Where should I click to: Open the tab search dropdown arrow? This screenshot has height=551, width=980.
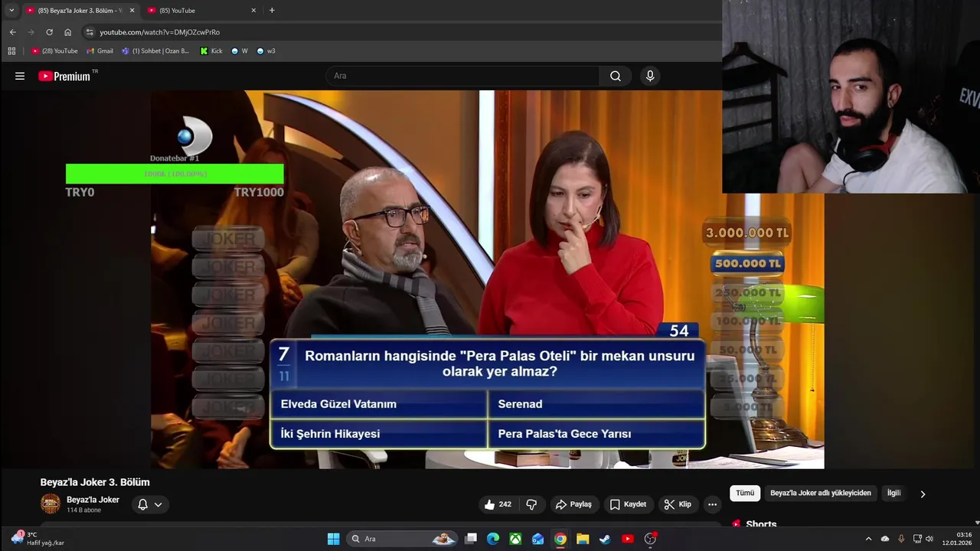point(11,10)
